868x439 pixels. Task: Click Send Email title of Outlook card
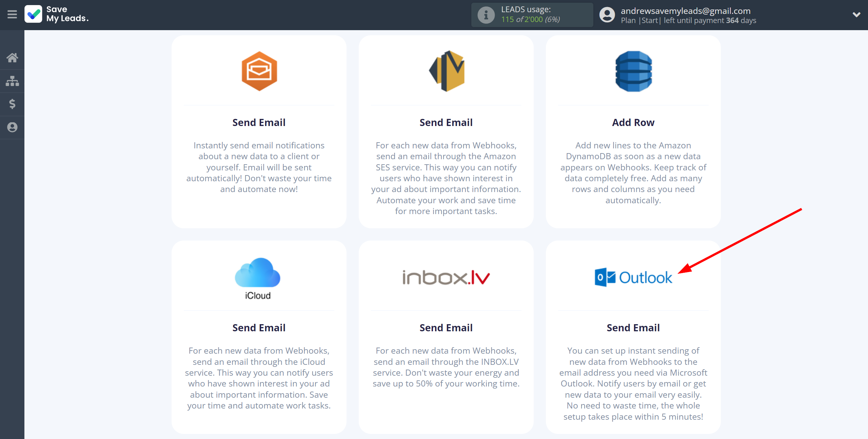point(633,328)
